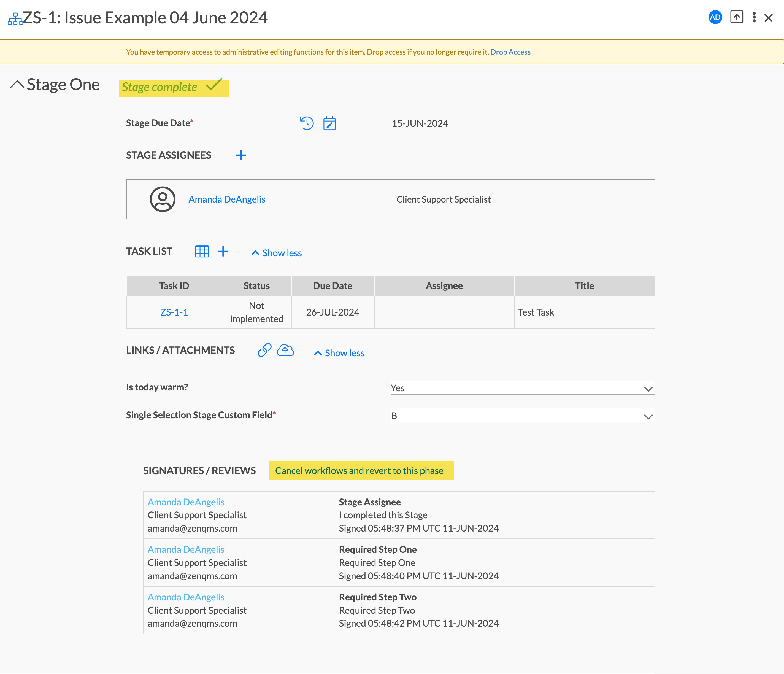Screen dimensions: 784x674
Task: Click the Task ID column header
Action: (x=174, y=286)
